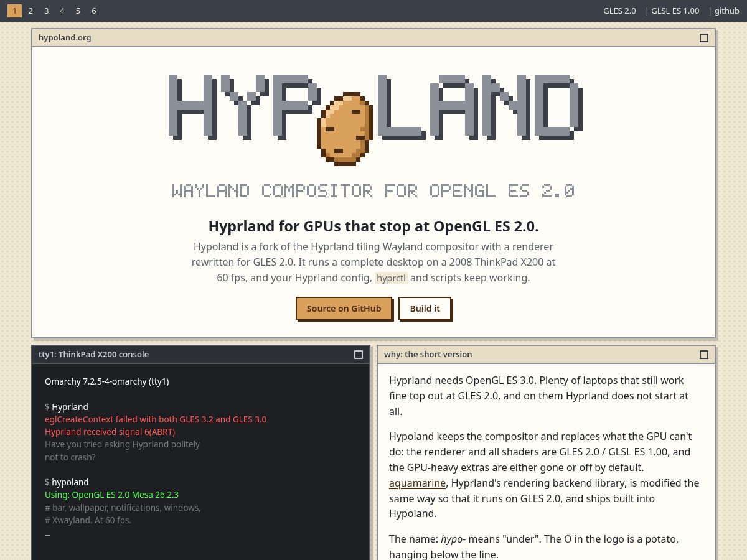Click the $ hypoland command line
This screenshot has height=560, width=747.
pyautogui.click(x=67, y=482)
